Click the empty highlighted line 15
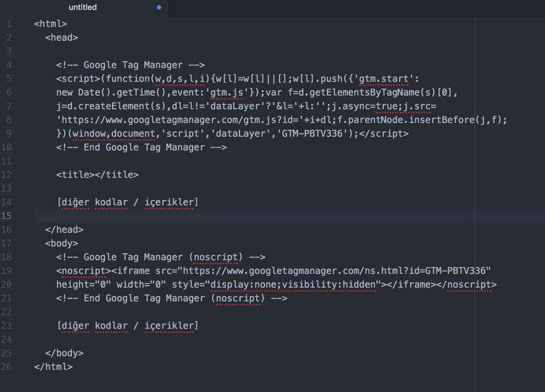 289,216
